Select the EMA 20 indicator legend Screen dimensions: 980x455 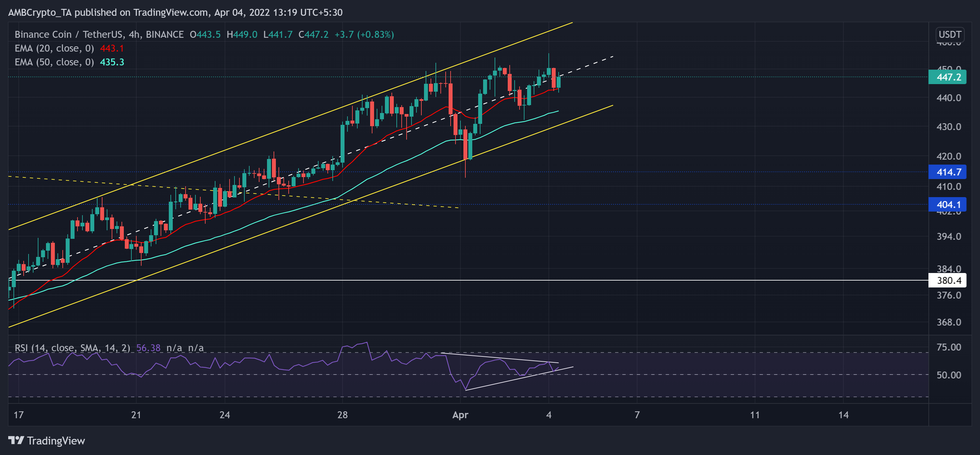(x=54, y=48)
